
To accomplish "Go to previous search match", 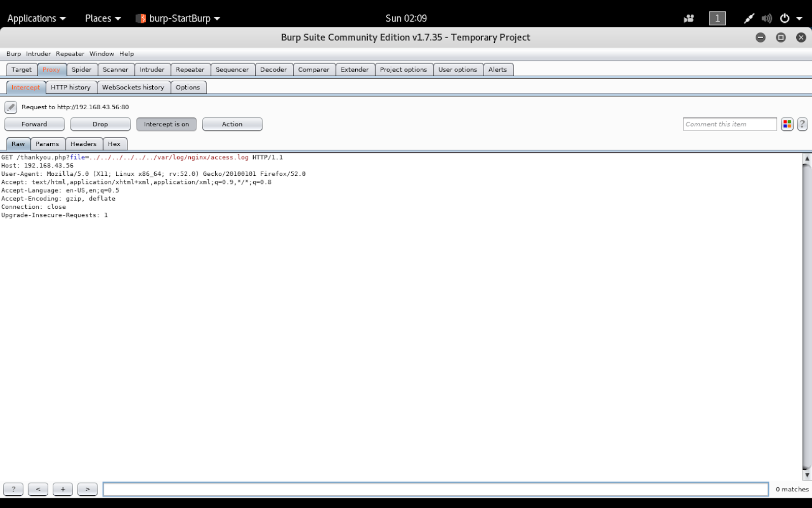I will click(x=38, y=489).
